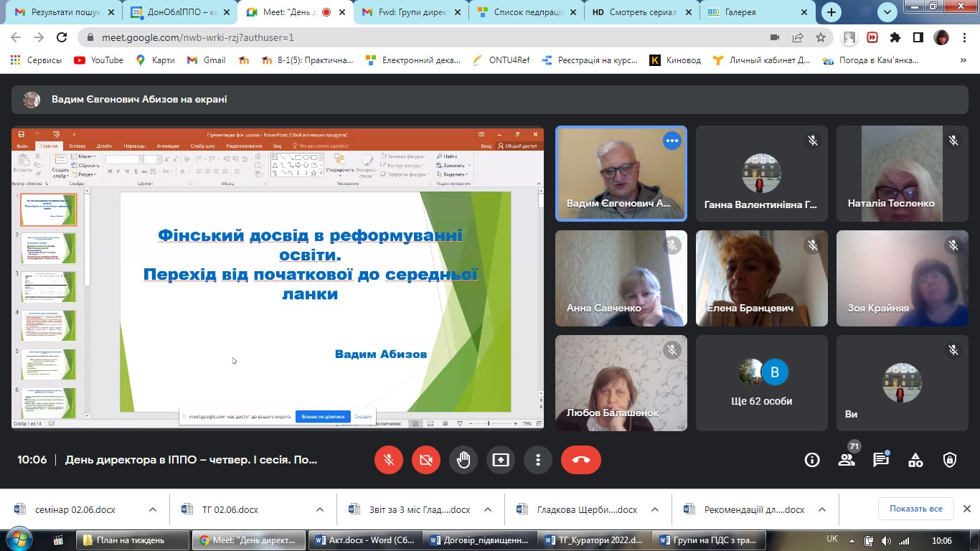Reload the Meet page
The width and height of the screenshot is (980, 551).
(x=62, y=37)
